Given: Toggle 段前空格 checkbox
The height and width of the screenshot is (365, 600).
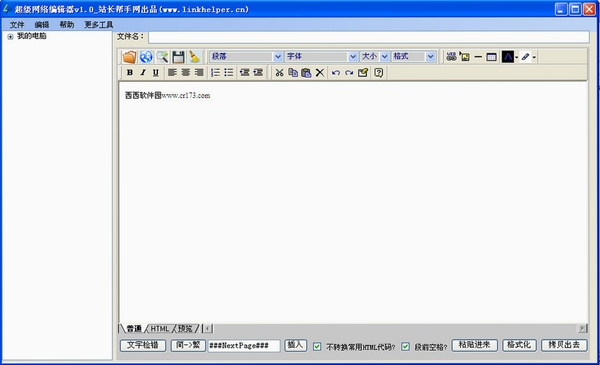Looking at the screenshot, I should 405,347.
